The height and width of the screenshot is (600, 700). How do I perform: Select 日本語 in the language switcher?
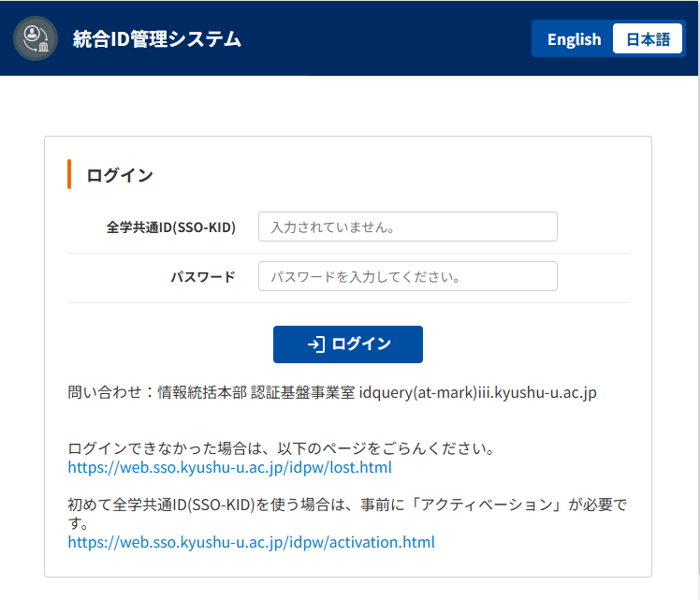[x=648, y=39]
